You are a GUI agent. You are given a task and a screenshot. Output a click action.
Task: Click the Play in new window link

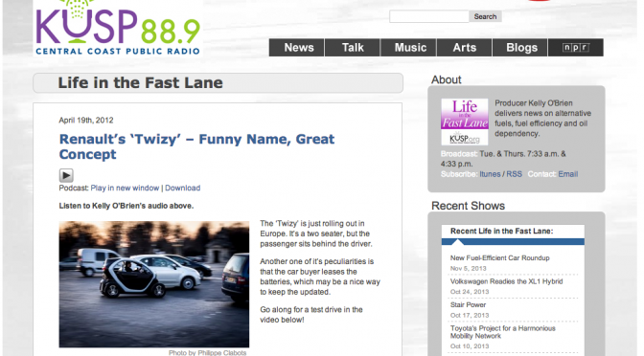[125, 188]
